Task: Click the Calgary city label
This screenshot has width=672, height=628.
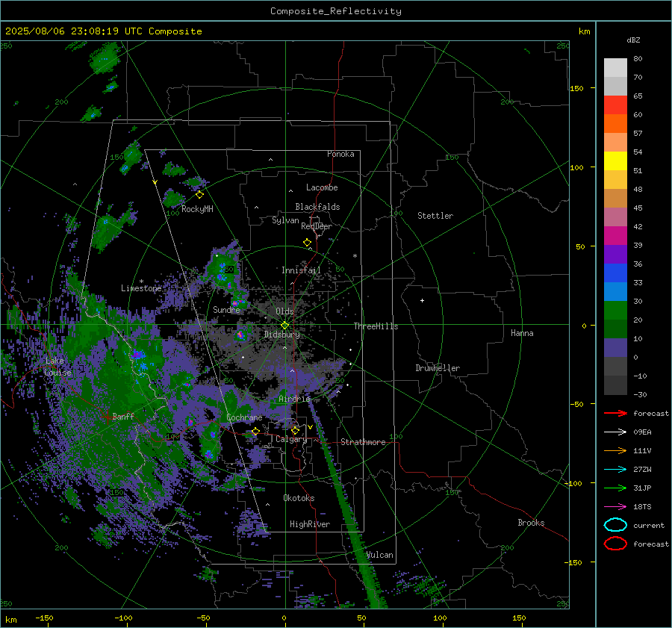Action: 291,439
